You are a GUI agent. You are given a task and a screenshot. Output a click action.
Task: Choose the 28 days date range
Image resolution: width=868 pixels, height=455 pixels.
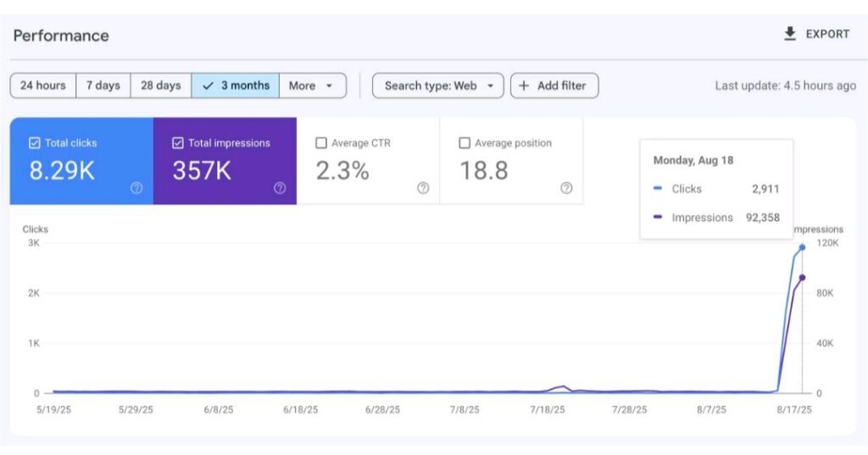pos(160,86)
